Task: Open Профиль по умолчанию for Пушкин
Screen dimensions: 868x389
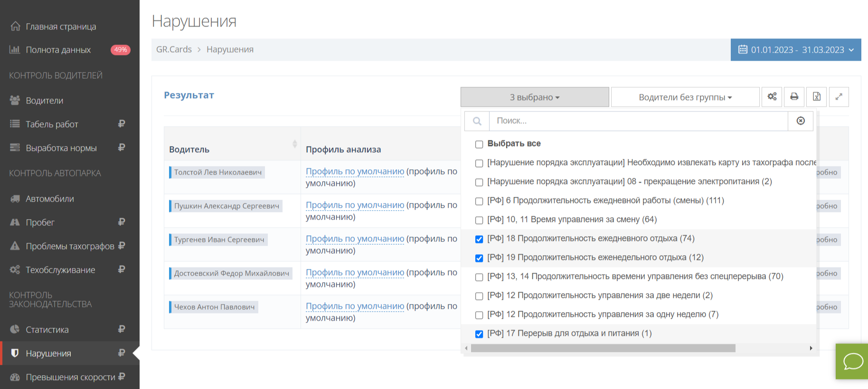Action: click(355, 205)
